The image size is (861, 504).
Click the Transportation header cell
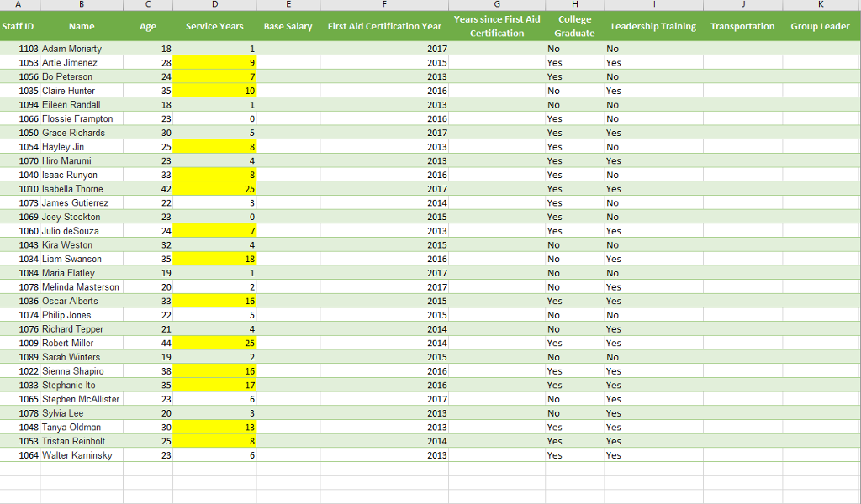[x=742, y=26]
